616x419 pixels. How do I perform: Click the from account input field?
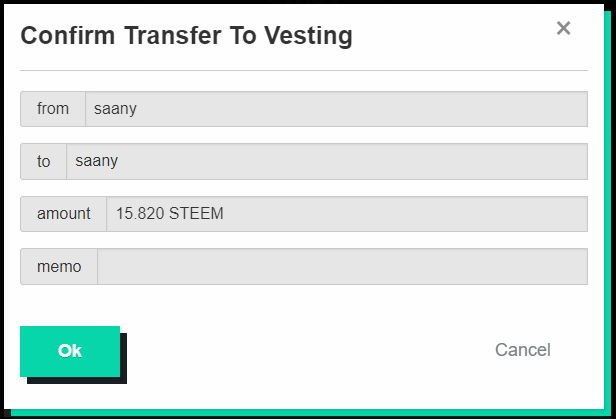pyautogui.click(x=336, y=109)
